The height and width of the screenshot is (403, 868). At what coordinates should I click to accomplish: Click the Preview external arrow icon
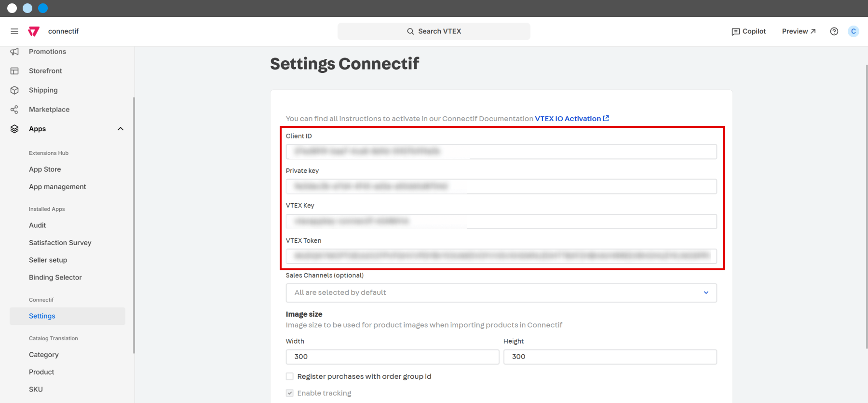tap(813, 31)
